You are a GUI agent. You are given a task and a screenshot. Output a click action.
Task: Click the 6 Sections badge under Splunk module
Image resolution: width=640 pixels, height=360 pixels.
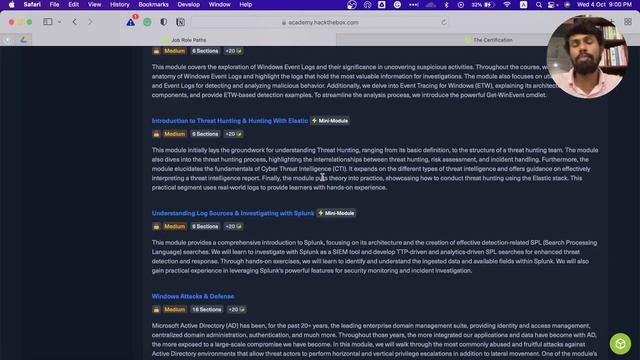click(x=205, y=227)
